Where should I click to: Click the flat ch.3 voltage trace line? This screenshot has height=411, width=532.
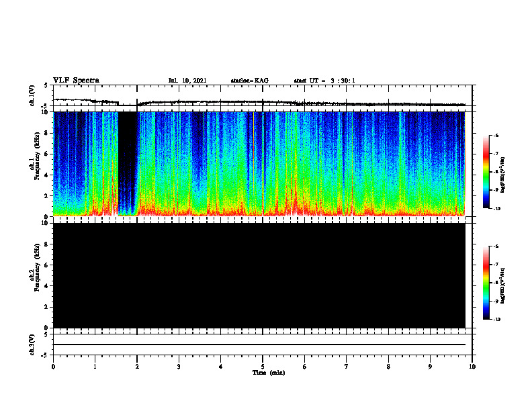coord(259,345)
